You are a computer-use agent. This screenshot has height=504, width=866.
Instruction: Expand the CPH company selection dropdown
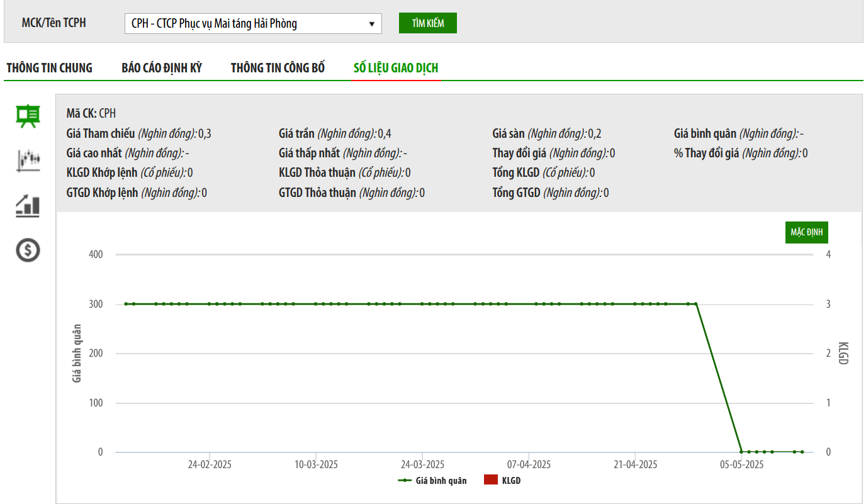[253, 24]
